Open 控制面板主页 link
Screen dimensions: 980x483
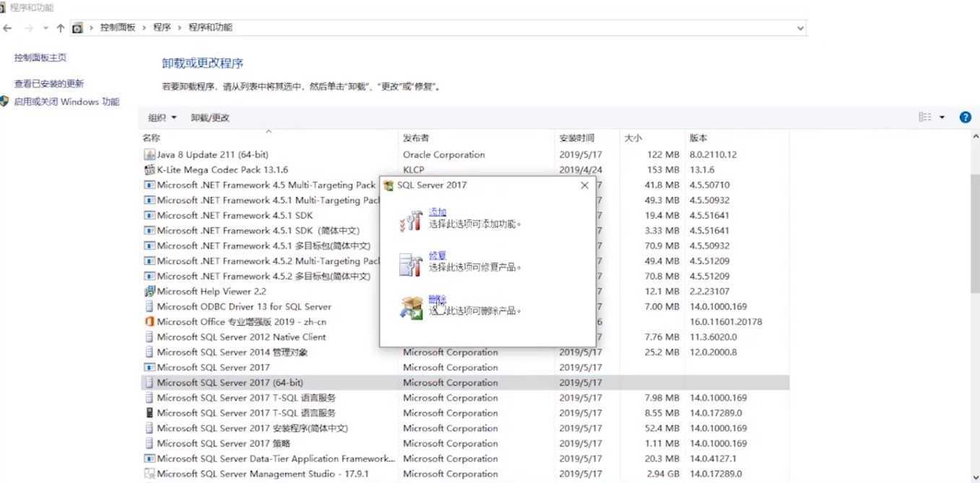40,58
